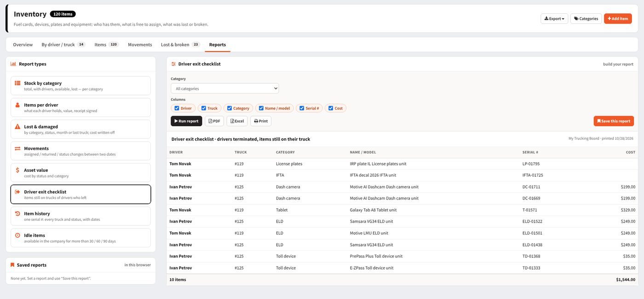
Task: Toggle the Serial # column checkbox
Action: [x=302, y=108]
